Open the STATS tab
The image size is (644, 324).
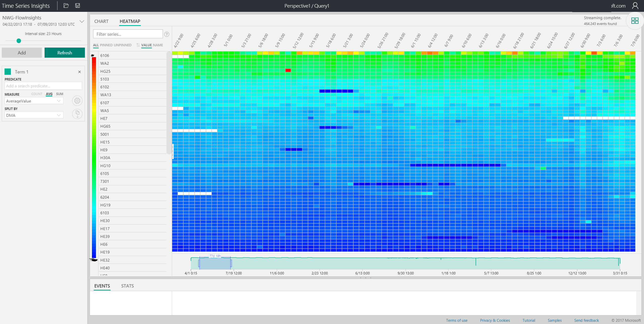pos(127,286)
